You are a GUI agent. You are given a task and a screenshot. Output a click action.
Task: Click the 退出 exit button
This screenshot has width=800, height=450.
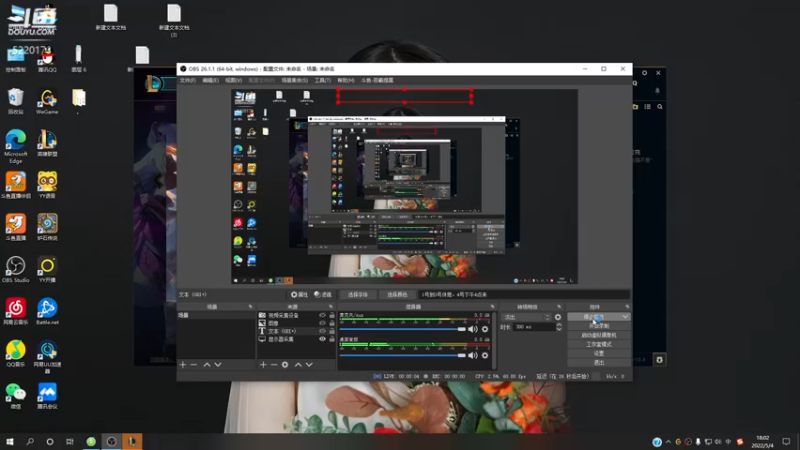[x=598, y=362]
